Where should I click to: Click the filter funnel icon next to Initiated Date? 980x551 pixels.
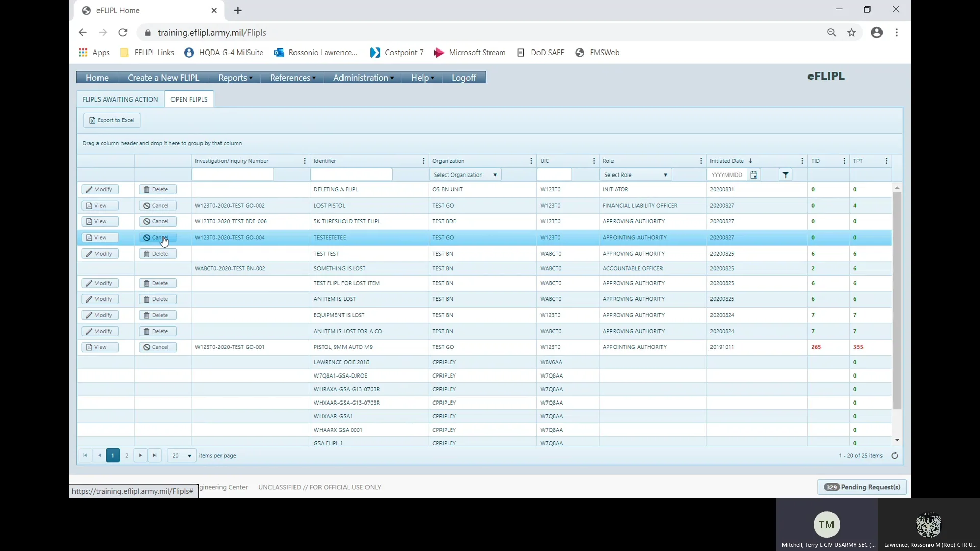(785, 174)
